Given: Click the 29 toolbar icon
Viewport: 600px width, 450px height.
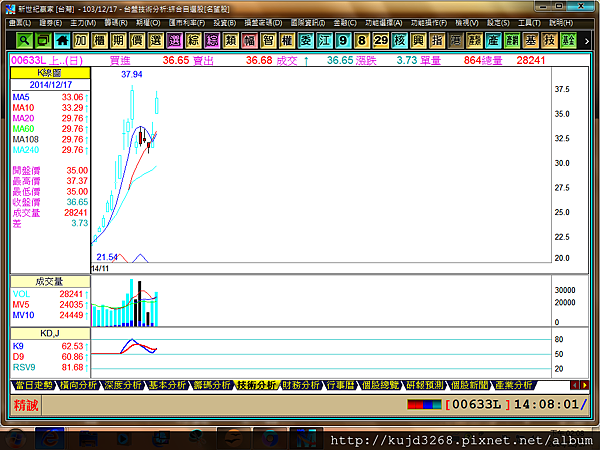Looking at the screenshot, I should (380, 41).
